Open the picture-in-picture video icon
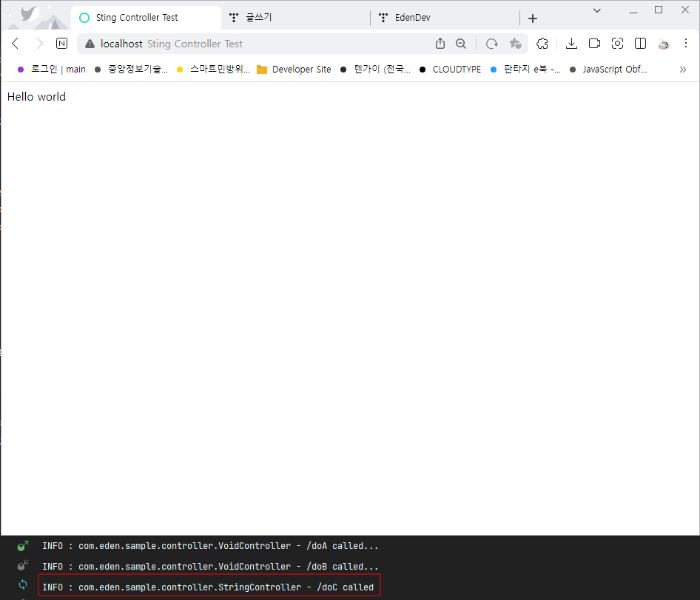 (x=594, y=44)
